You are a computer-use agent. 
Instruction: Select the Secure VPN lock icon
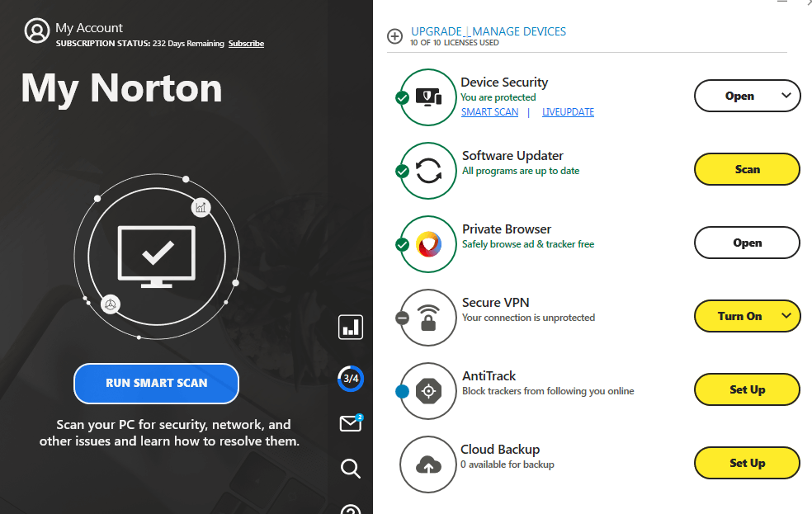coord(428,318)
